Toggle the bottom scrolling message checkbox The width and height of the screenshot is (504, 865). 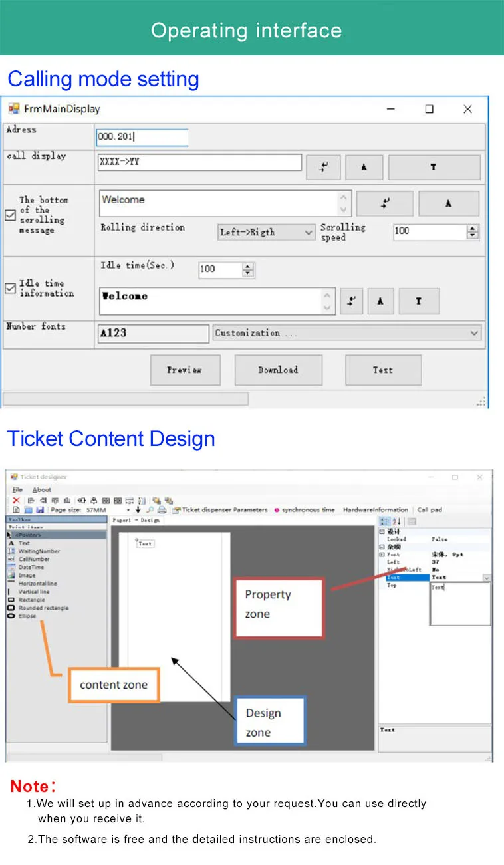point(10,215)
